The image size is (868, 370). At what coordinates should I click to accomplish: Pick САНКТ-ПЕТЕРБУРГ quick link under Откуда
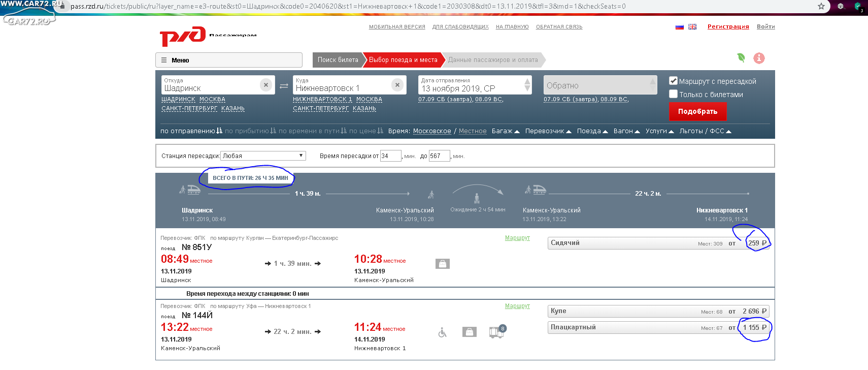[189, 109]
